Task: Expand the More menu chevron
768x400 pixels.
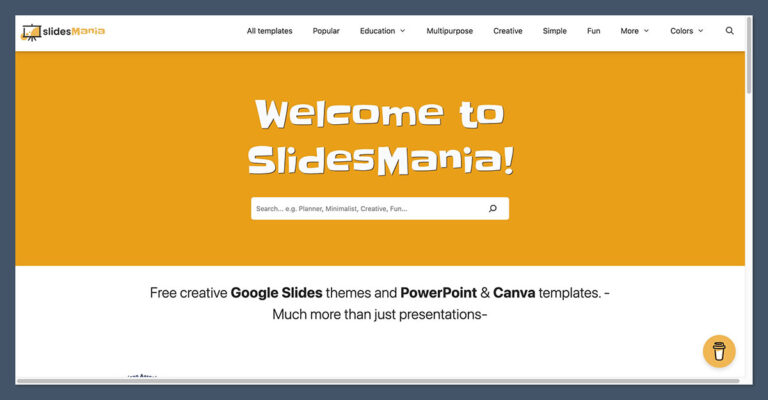Action: tap(646, 31)
